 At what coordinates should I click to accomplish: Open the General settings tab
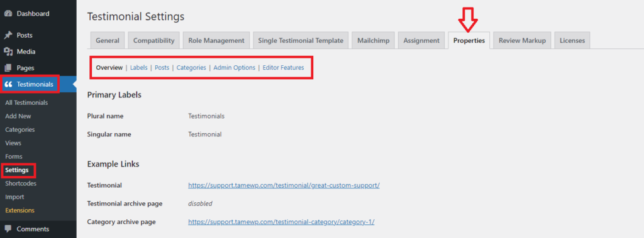coord(108,41)
